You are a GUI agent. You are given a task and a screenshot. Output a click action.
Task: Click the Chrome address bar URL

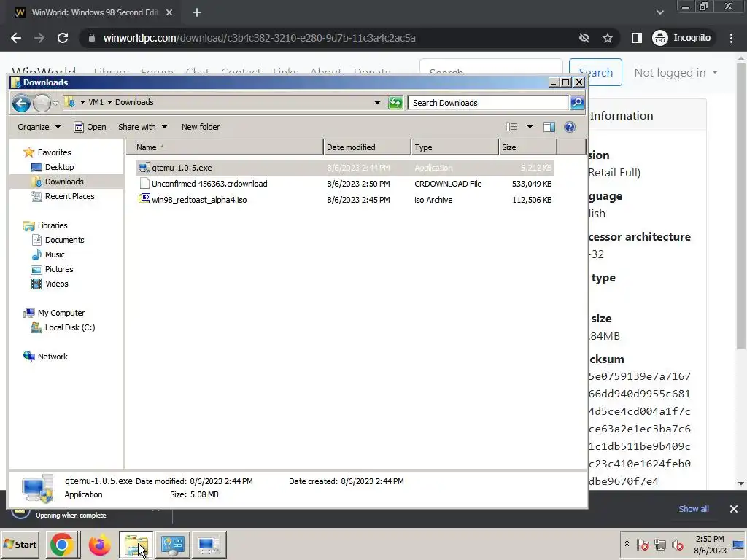259,38
